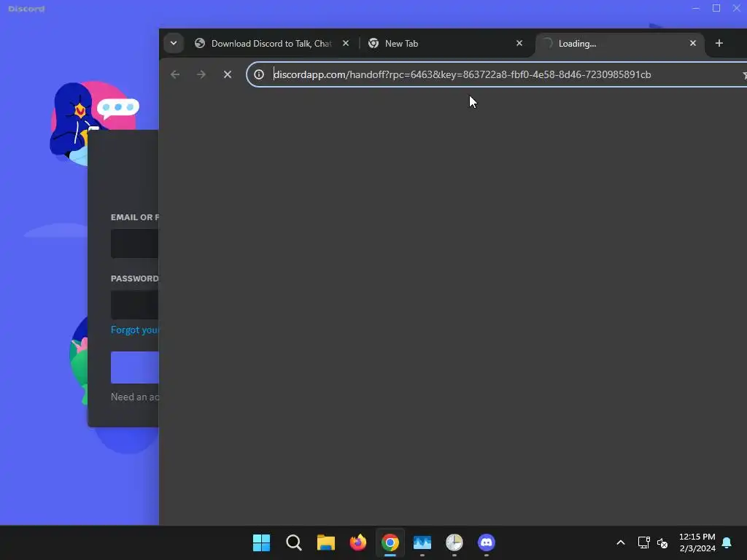Click the Email field in the Discord window
The width and height of the screenshot is (747, 560).
point(134,244)
